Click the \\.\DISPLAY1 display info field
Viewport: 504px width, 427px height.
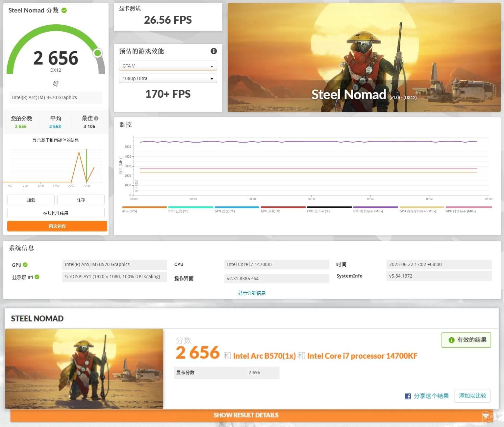coord(114,277)
